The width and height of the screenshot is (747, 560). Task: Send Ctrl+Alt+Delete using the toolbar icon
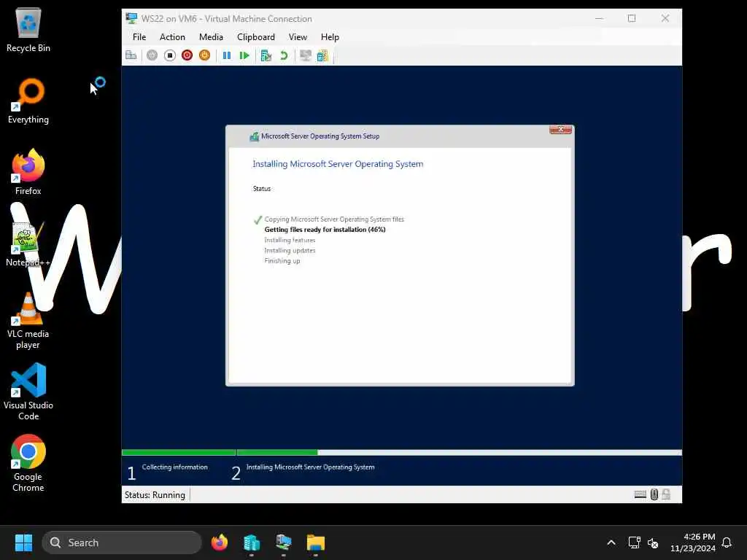[x=131, y=55]
